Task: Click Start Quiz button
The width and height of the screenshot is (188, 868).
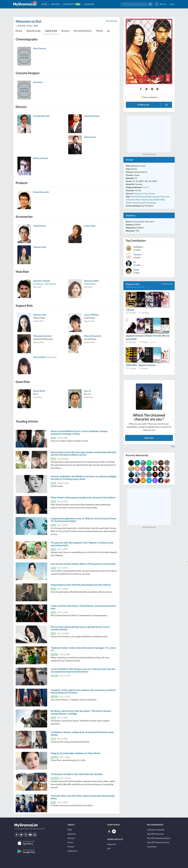Action: [149, 438]
